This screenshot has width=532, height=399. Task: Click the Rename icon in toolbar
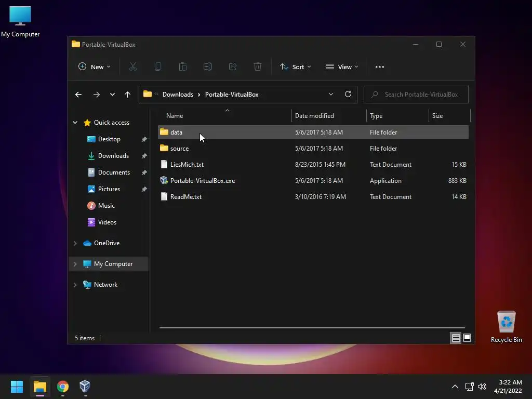[x=208, y=66]
